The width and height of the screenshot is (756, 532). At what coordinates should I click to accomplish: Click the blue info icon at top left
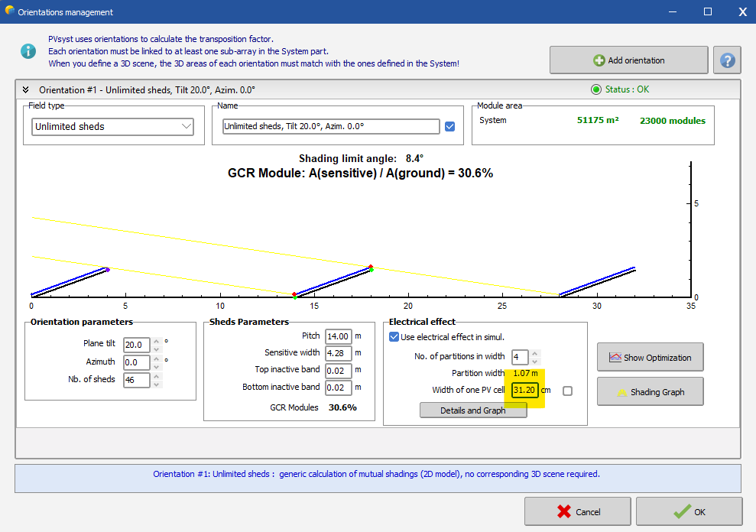pos(28,51)
